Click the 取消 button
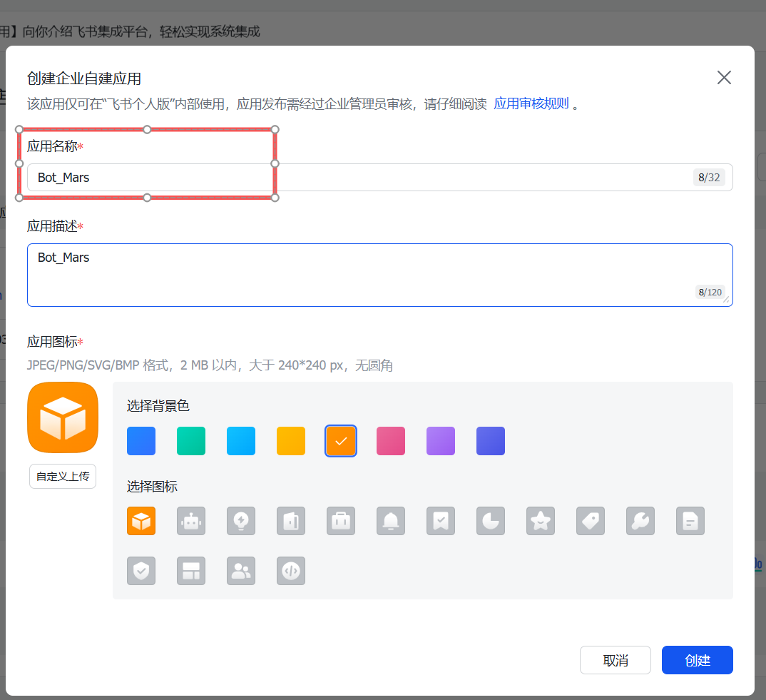Screen dimensions: 766x700 pos(615,660)
